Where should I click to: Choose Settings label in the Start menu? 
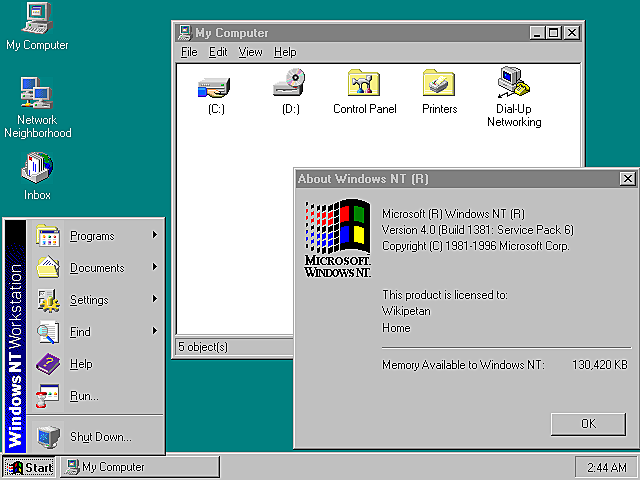pyautogui.click(x=89, y=300)
